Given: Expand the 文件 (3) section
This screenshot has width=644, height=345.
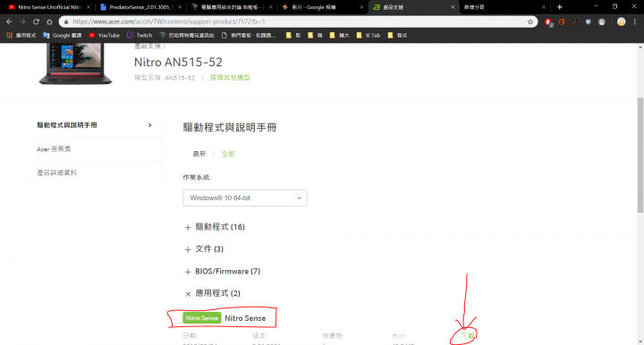Looking at the screenshot, I should [204, 249].
